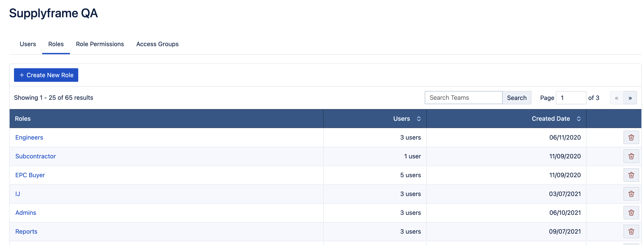Delete the Engineers role via trash icon
This screenshot has height=245, width=644.
click(631, 137)
